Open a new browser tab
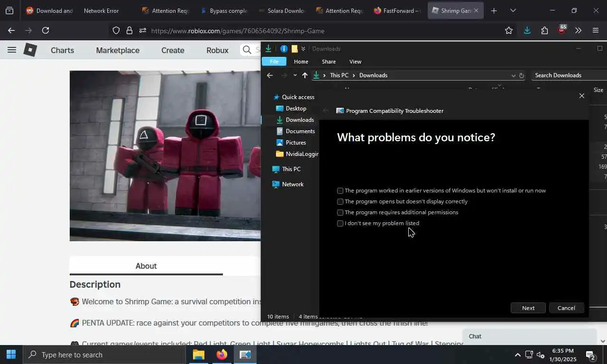This screenshot has width=607, height=364. pos(494,10)
